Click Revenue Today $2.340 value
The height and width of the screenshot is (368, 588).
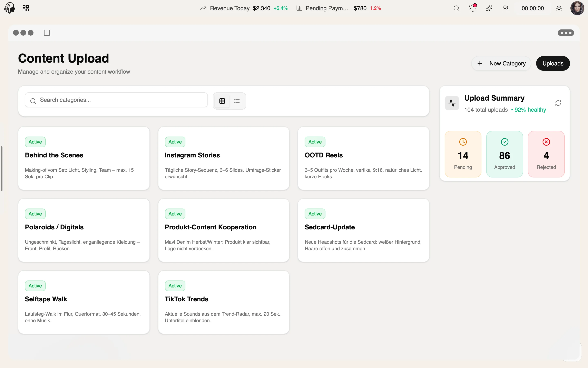click(262, 8)
